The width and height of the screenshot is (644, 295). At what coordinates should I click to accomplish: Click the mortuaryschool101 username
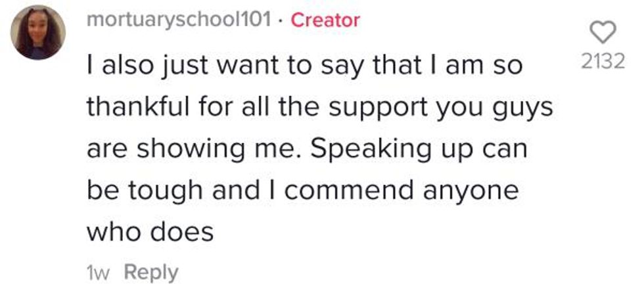point(179,20)
